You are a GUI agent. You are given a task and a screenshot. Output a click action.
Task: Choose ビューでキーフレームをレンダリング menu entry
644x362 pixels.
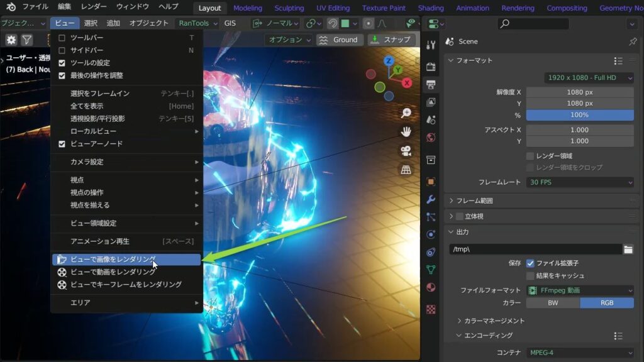(126, 285)
